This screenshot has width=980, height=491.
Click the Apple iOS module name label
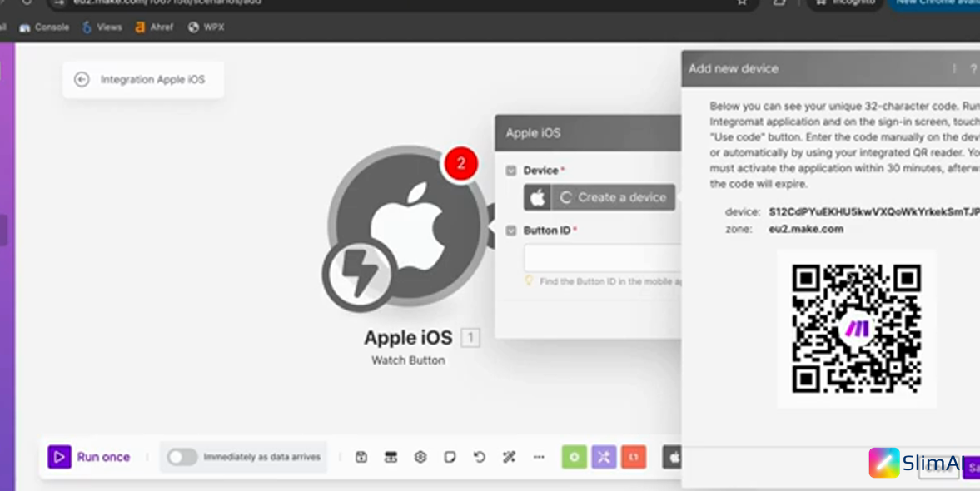(x=408, y=338)
